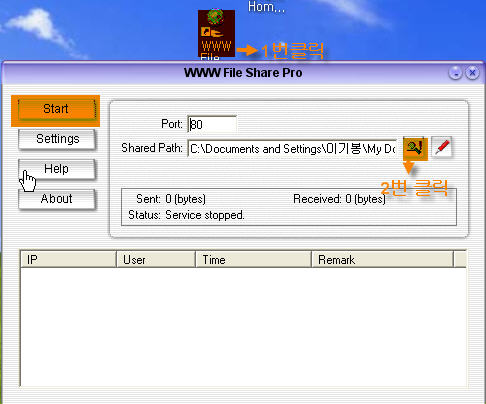Click the Service stopped status text
The image size is (486, 404).
(205, 215)
